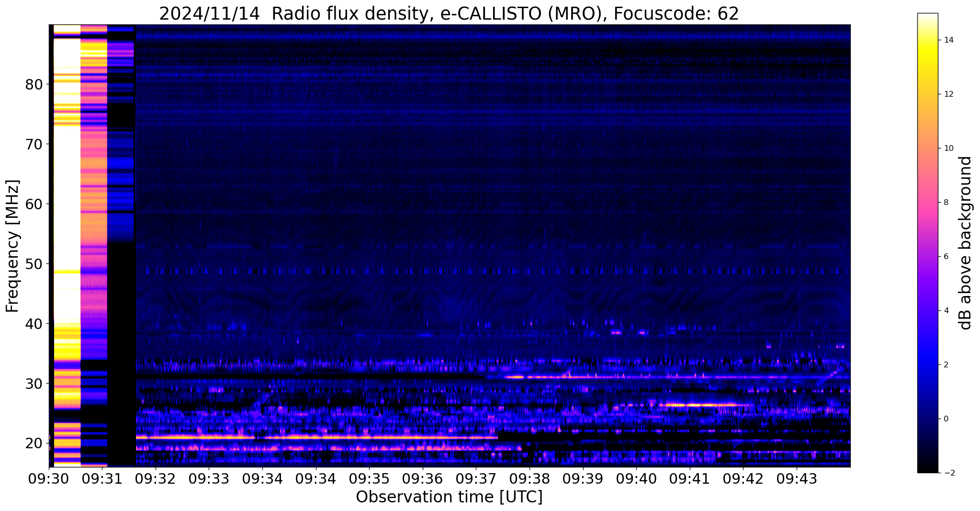Image resolution: width=980 pixels, height=511 pixels.
Task: Click the 09:35 time tick label
Action: (369, 479)
